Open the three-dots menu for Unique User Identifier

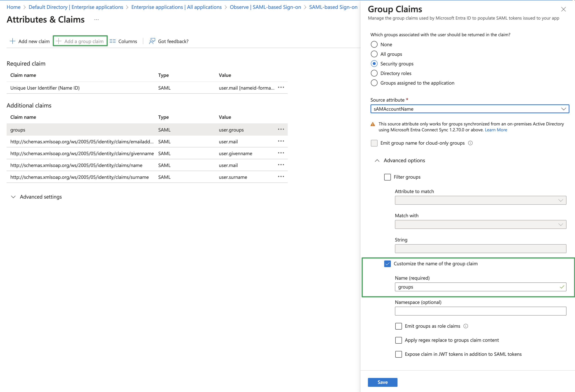pos(281,88)
